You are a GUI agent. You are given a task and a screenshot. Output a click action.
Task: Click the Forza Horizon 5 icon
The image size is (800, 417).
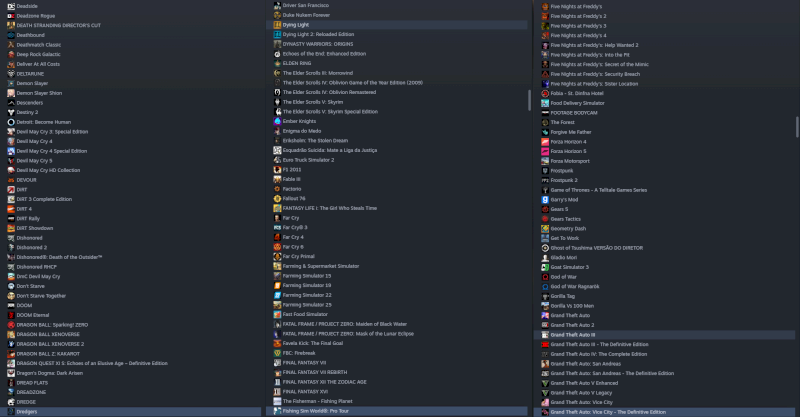(545, 152)
